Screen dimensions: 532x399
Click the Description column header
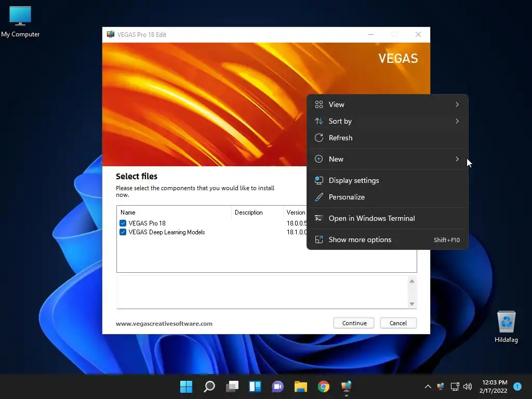tap(258, 212)
